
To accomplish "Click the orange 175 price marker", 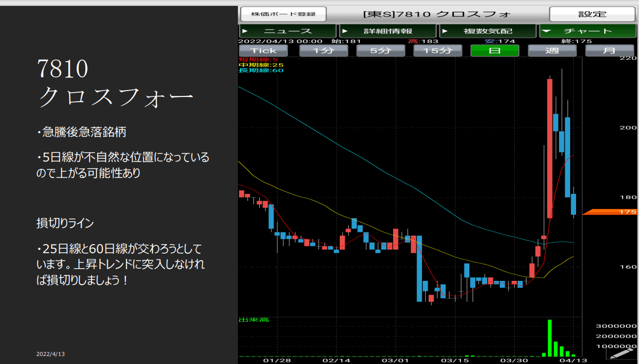I will click(x=610, y=212).
